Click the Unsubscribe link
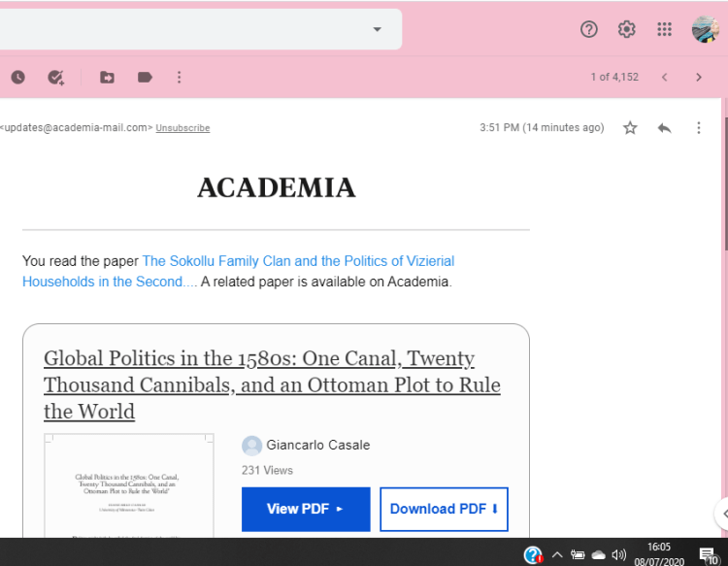Screen dimensions: 728x566 (182, 128)
